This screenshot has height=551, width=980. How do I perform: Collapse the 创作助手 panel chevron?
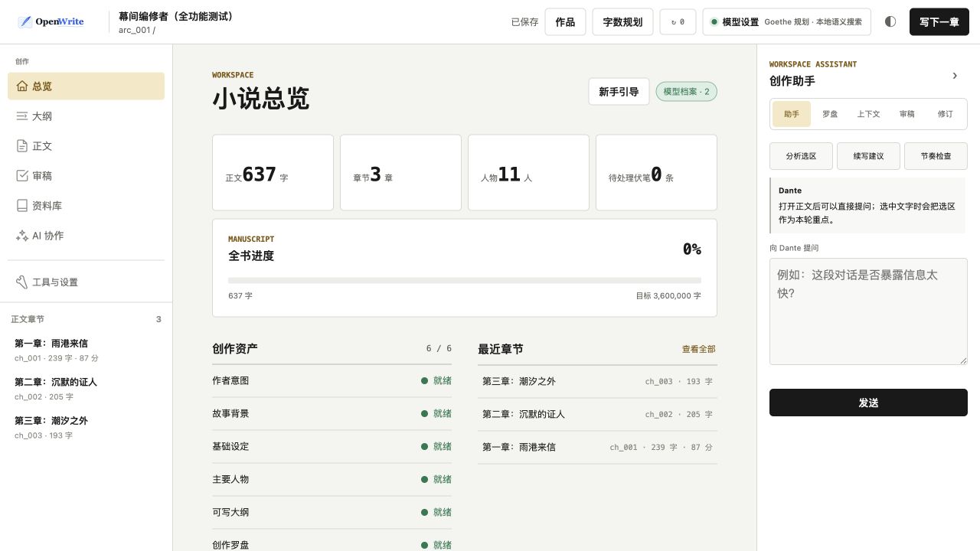coord(955,75)
